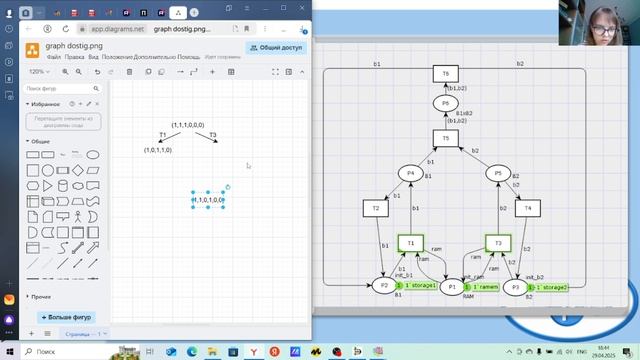Delete selected element with trash icon
Screen dimensions: 640x360
click(129, 72)
